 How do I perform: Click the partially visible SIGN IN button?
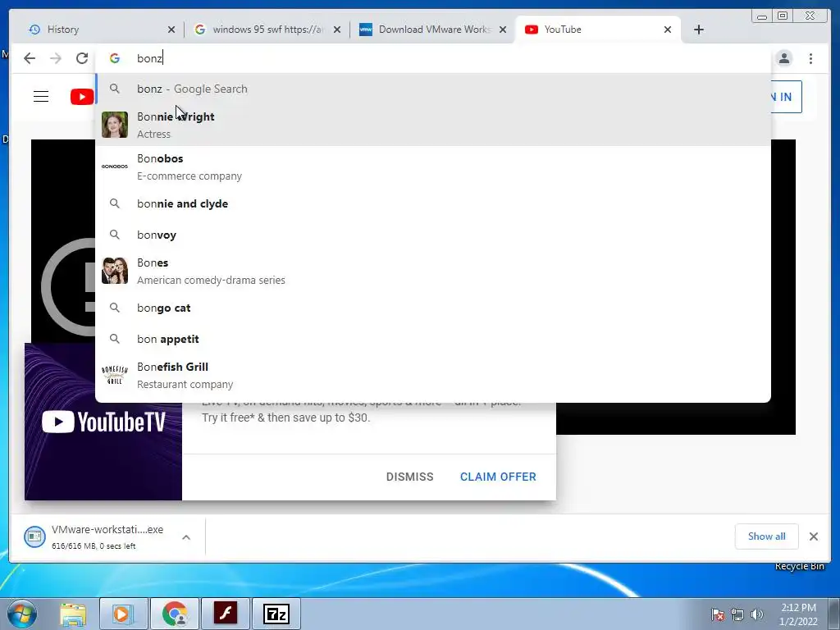tap(787, 97)
